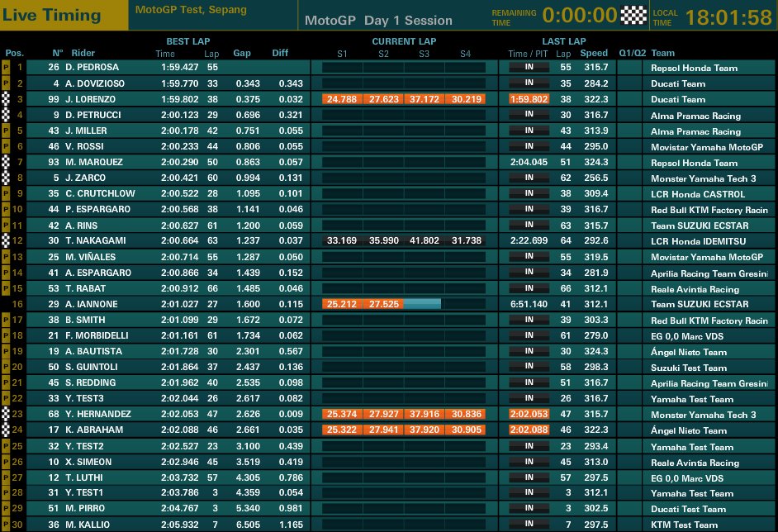Click the CURRENT LAP column group header
The width and height of the screenshot is (778, 532).
pos(404,41)
